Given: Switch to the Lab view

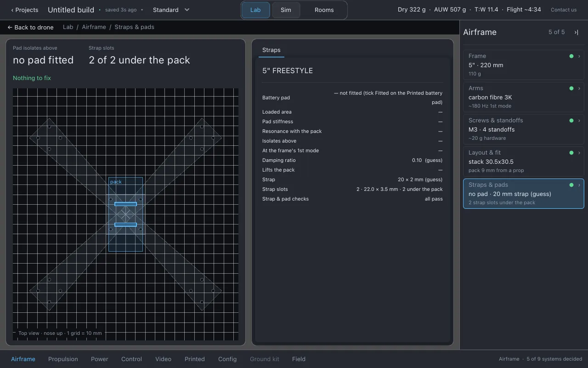Looking at the screenshot, I should (x=255, y=10).
